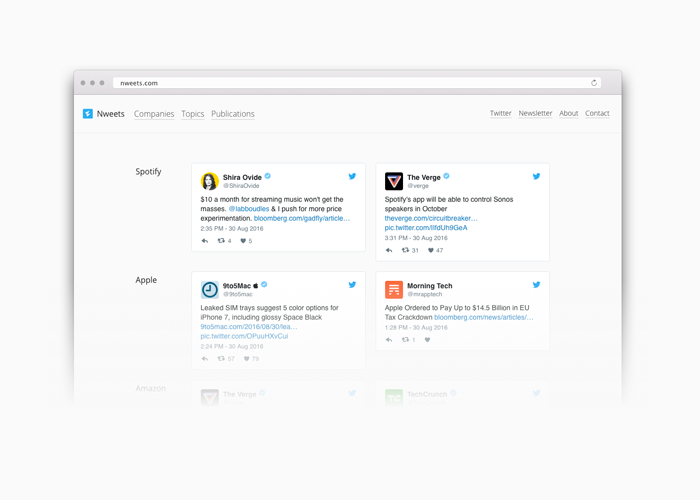Click the 2:24 PM - 30 Aug 2016 timestamp
The width and height of the screenshot is (700, 500).
point(232,346)
